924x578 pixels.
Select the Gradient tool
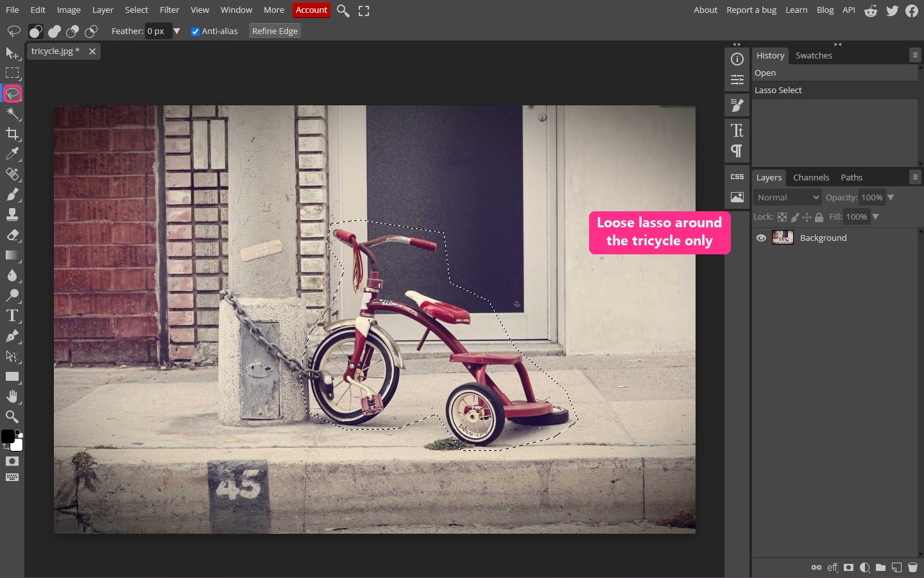[x=12, y=255]
